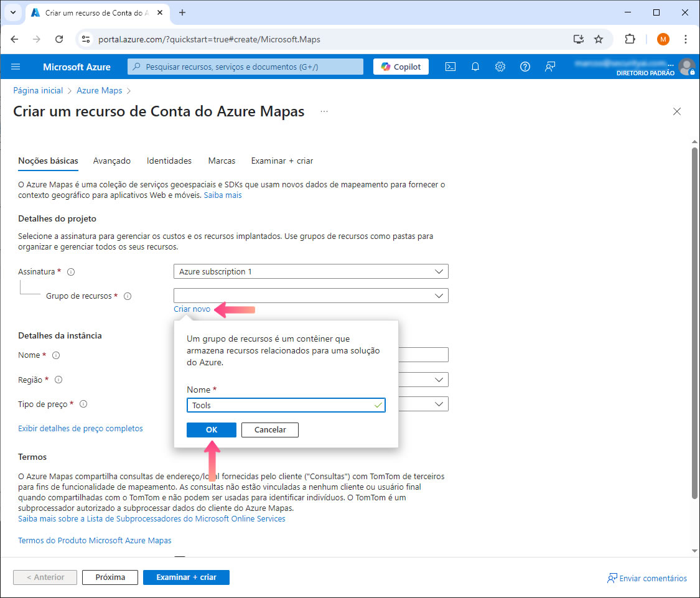700x598 pixels.
Task: Show info for Assinatura
Action: [71, 272]
